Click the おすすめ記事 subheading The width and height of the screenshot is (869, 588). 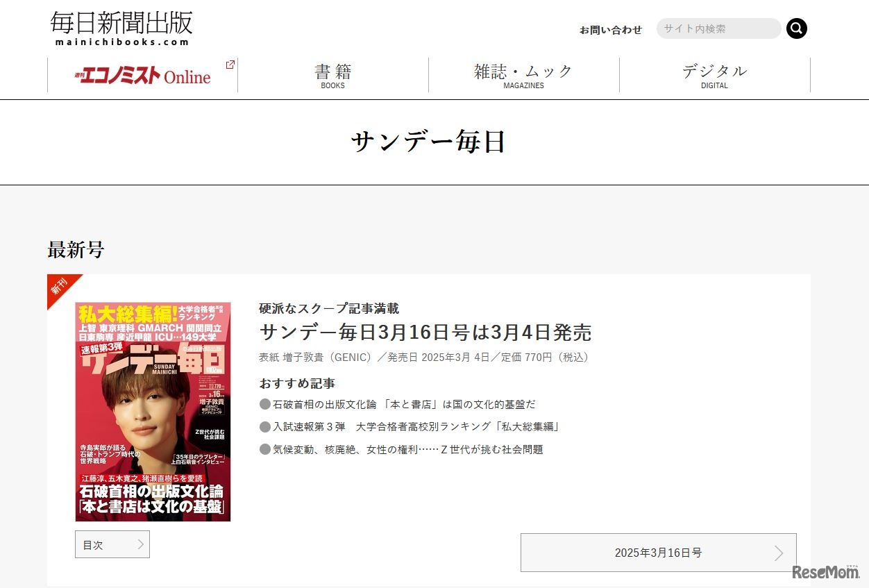tap(297, 383)
